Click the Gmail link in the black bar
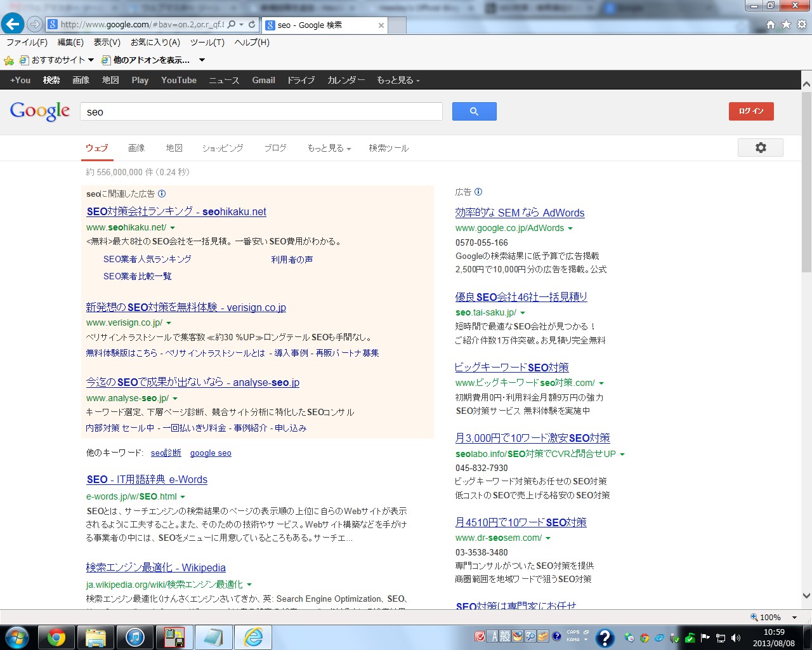 [263, 80]
